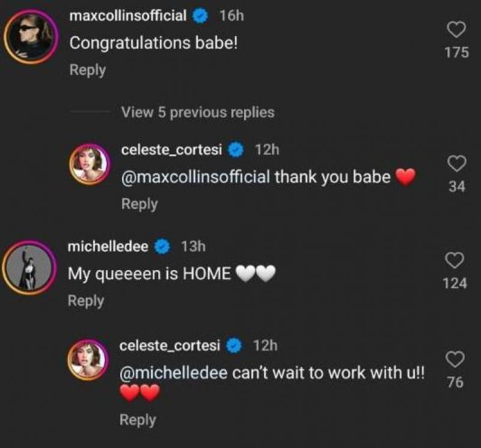The image size is (481, 448).
Task: Heart celeste_cortesi's can't wait to work reply
Action: tap(456, 359)
